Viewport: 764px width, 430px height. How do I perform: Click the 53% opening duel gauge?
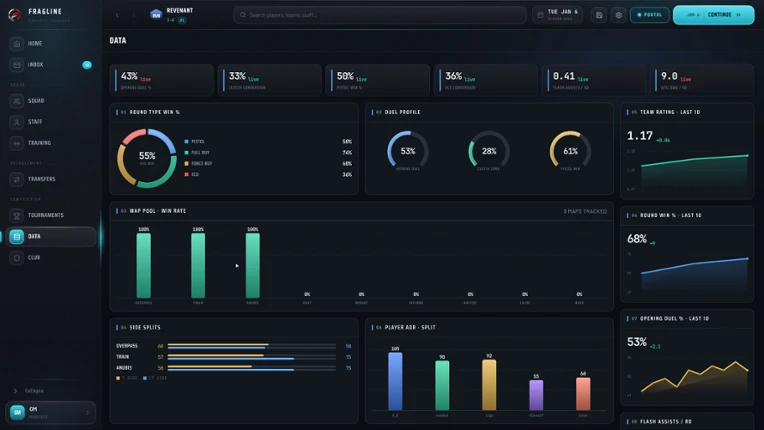(x=408, y=150)
